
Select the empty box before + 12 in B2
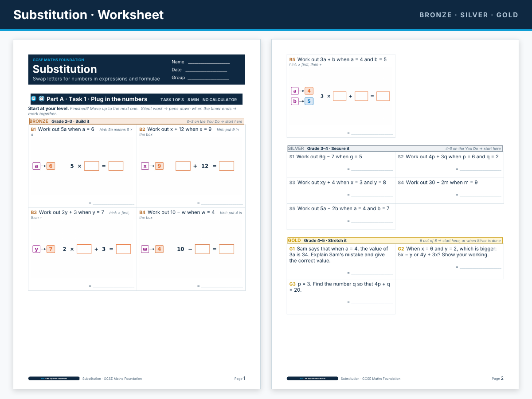(x=183, y=166)
